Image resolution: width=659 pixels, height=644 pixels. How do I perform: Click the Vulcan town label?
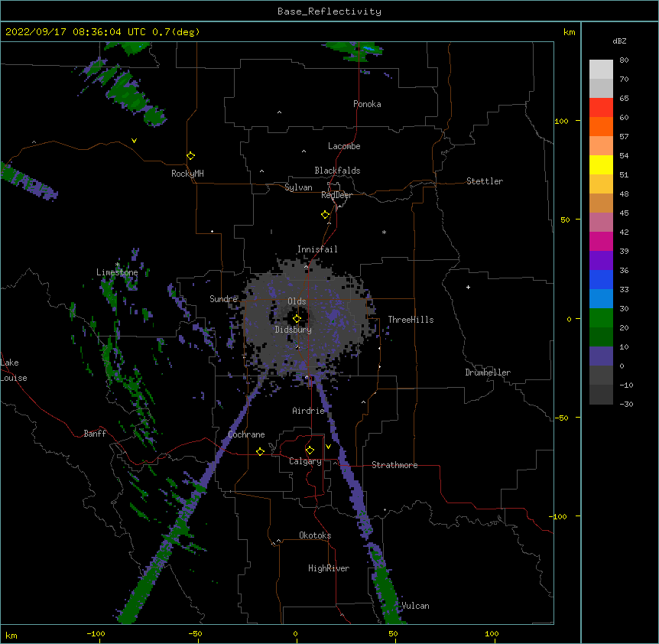coord(416,606)
